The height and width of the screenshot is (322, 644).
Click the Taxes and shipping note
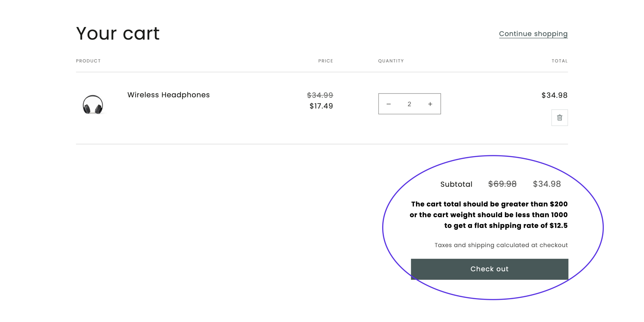(x=501, y=245)
